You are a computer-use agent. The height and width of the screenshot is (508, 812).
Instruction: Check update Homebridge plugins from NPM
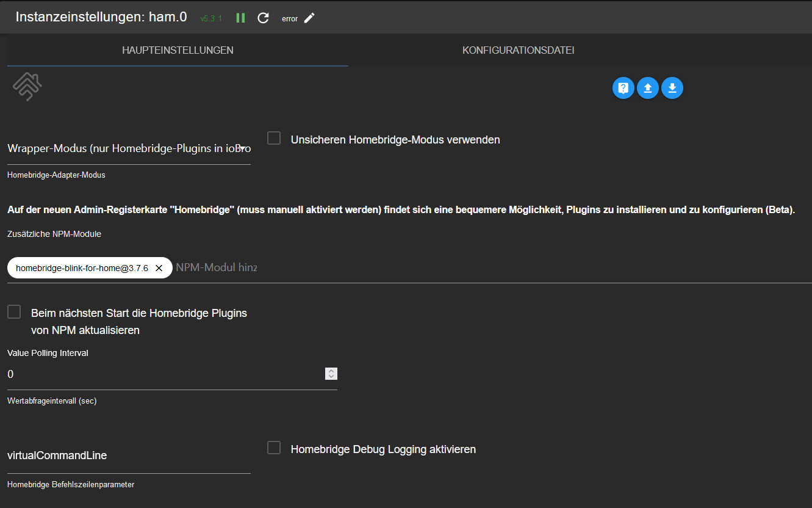click(14, 312)
